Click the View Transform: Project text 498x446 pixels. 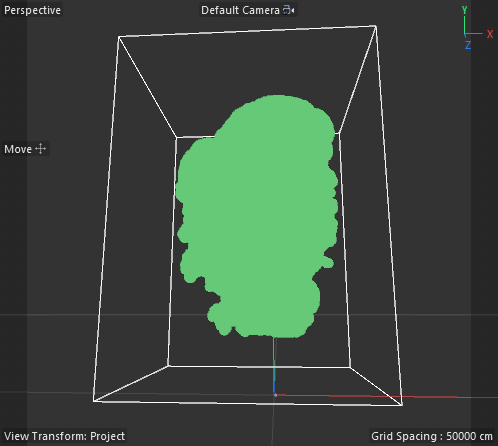[64, 436]
